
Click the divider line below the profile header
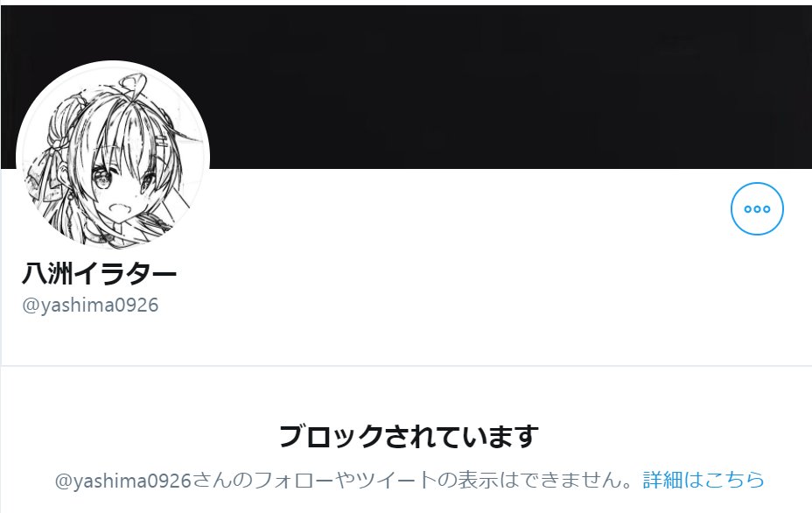(406, 366)
